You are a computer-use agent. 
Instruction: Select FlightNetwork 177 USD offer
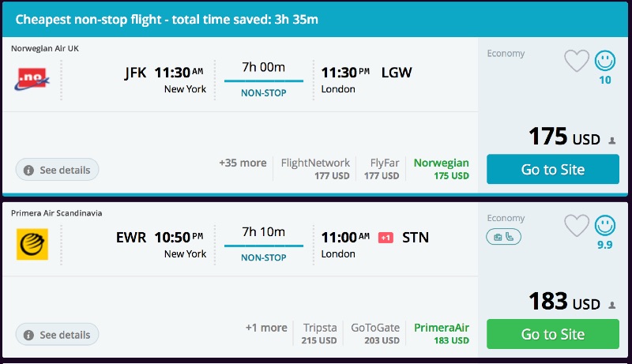[x=315, y=169]
